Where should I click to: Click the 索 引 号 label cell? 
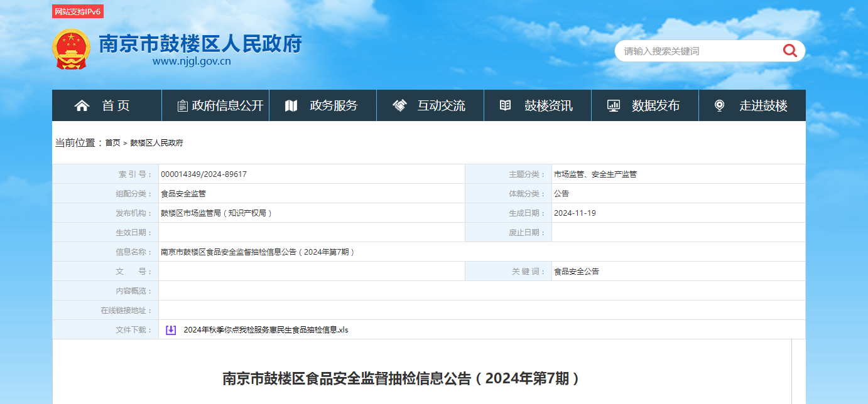pos(106,174)
